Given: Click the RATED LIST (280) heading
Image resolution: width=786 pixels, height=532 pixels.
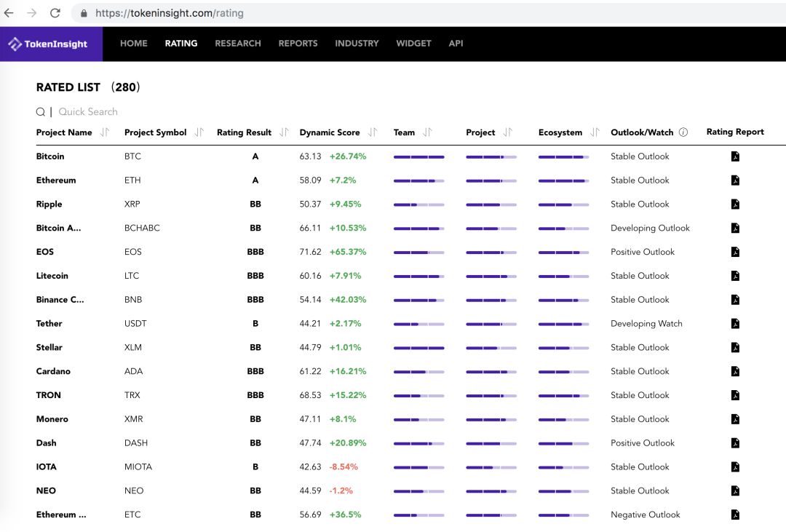Looking at the screenshot, I should (88, 87).
